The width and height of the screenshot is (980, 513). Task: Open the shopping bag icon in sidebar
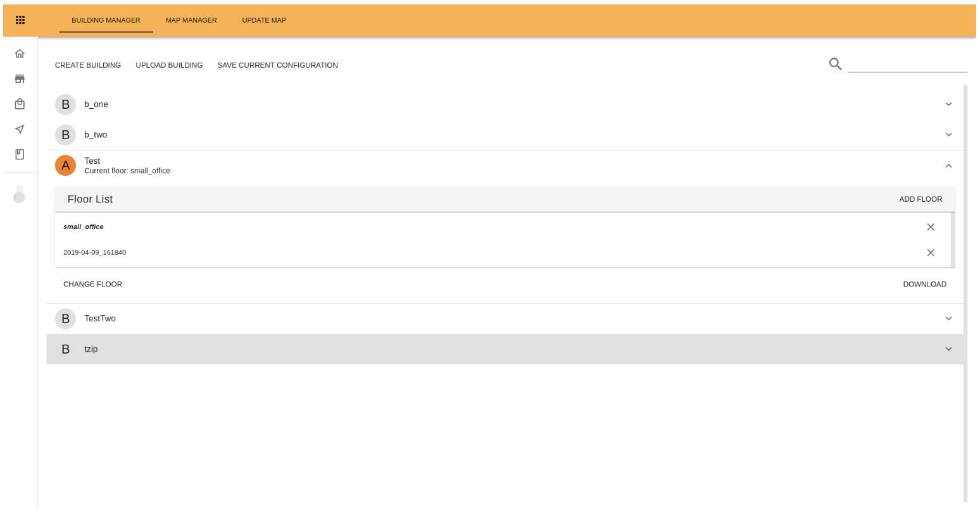tap(20, 104)
